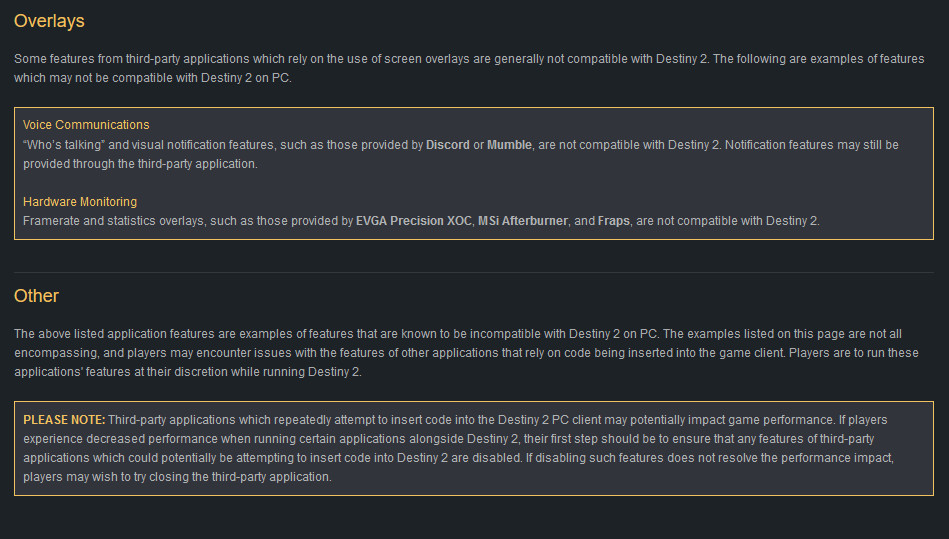Click the bold word Fraps
949x539 pixels.
(x=614, y=221)
